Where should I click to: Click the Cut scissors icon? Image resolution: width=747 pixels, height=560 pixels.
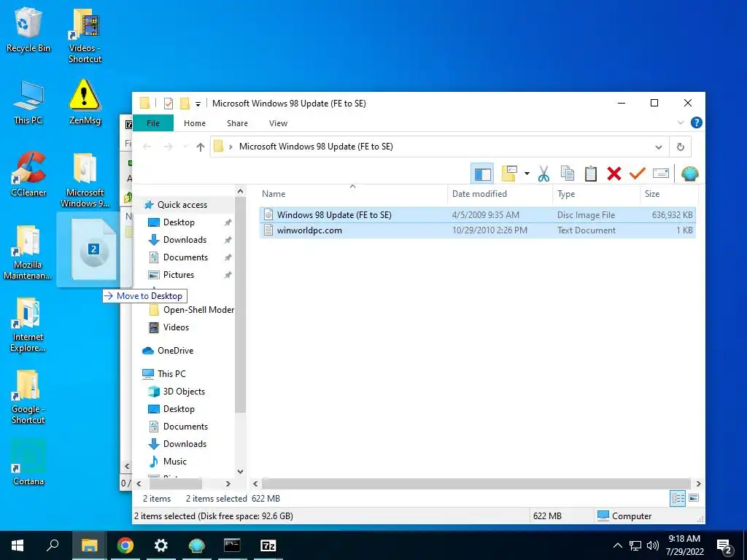(543, 174)
